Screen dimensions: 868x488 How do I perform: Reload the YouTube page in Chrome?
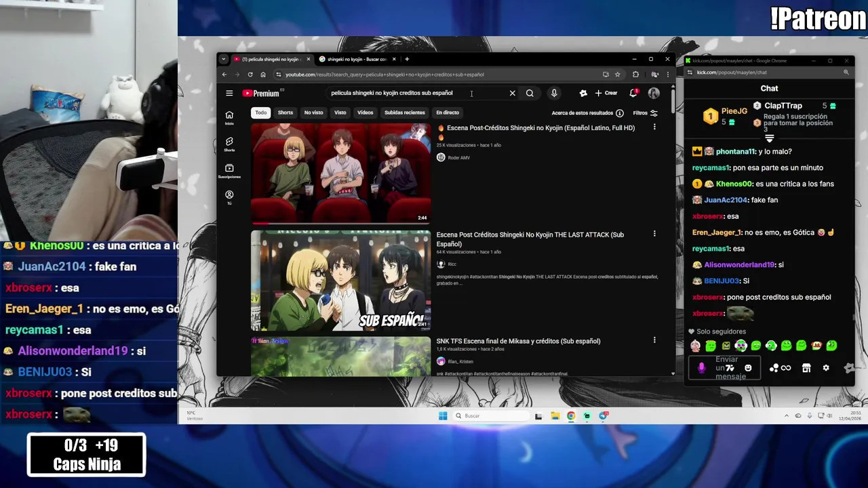(x=250, y=75)
